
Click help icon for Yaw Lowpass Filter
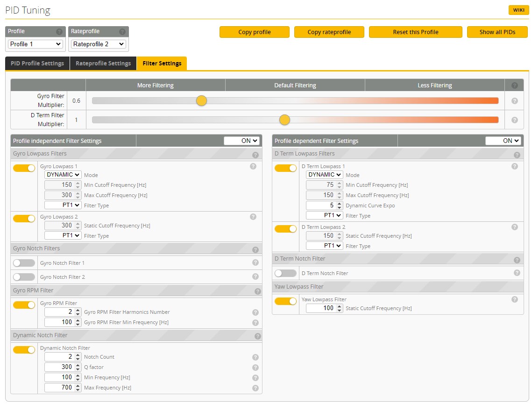tap(514, 299)
